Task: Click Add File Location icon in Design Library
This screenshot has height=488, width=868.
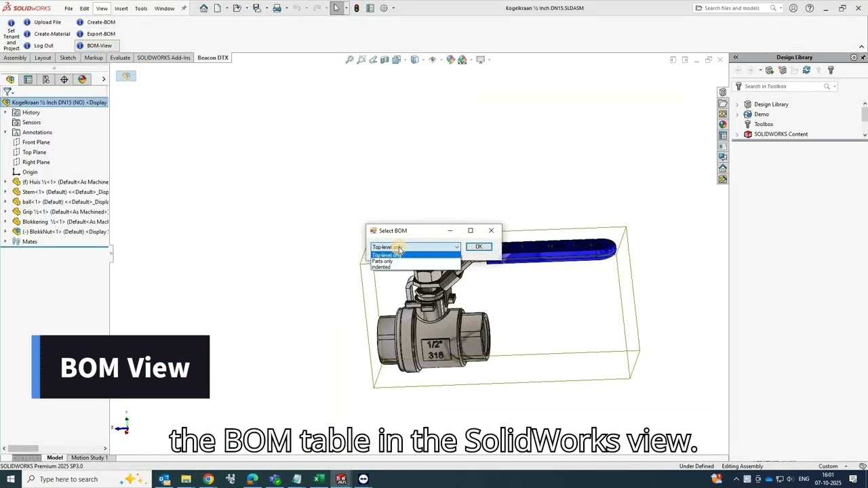Action: pos(769,70)
